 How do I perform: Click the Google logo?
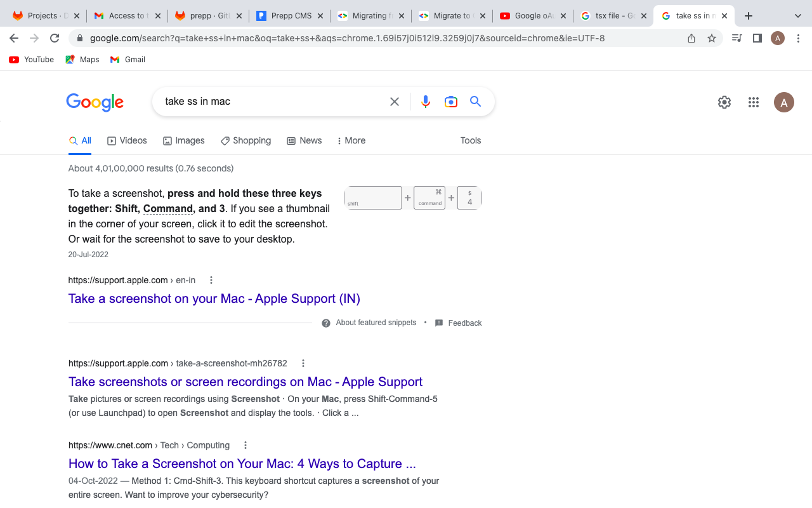coord(95,102)
